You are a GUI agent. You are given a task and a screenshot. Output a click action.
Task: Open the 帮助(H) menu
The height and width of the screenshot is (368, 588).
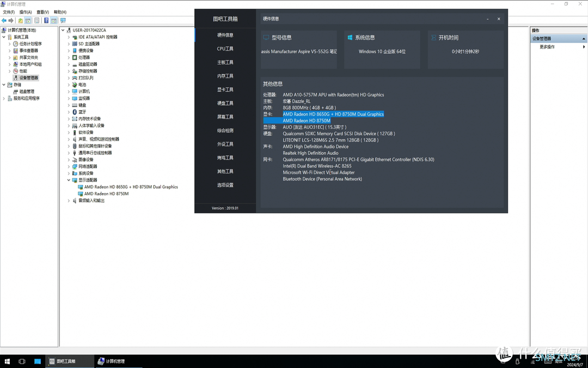(x=60, y=12)
